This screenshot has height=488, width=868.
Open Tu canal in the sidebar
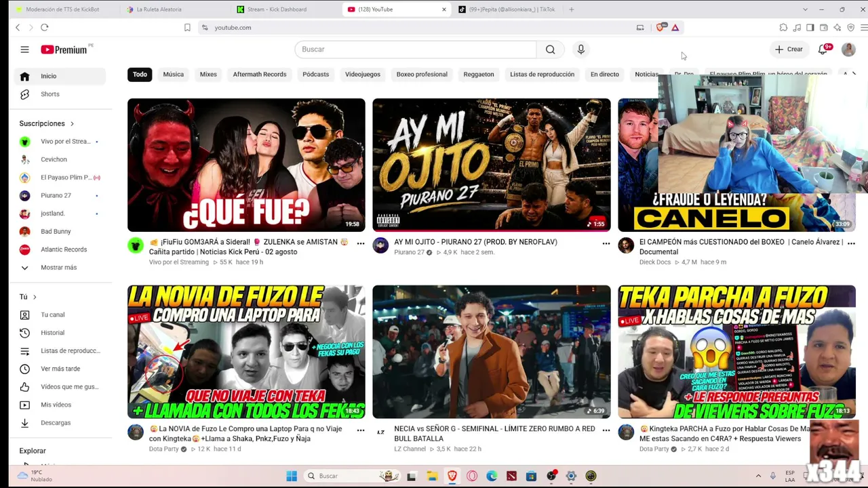(x=60, y=314)
